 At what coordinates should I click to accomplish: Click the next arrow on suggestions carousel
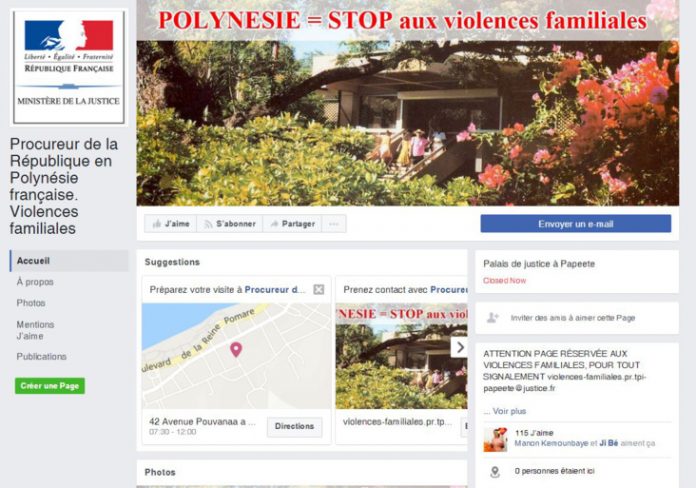459,347
